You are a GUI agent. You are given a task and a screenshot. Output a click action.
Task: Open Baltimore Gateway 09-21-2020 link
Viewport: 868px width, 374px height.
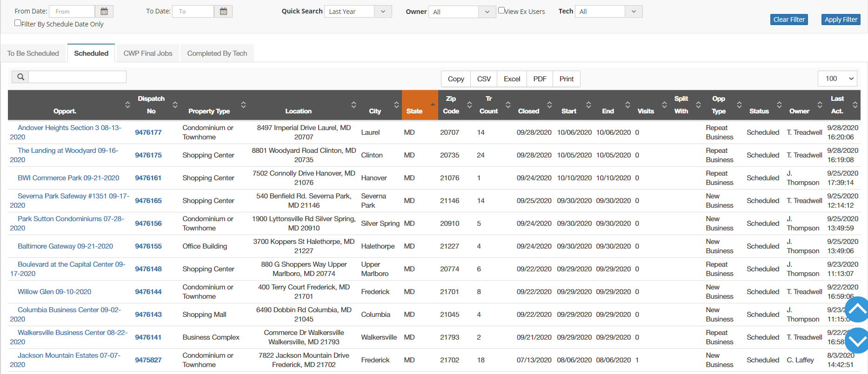65,246
